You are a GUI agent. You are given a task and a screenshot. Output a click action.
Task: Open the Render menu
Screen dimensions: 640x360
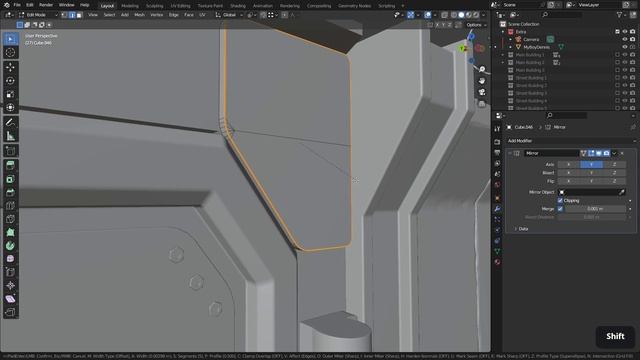(46, 5)
